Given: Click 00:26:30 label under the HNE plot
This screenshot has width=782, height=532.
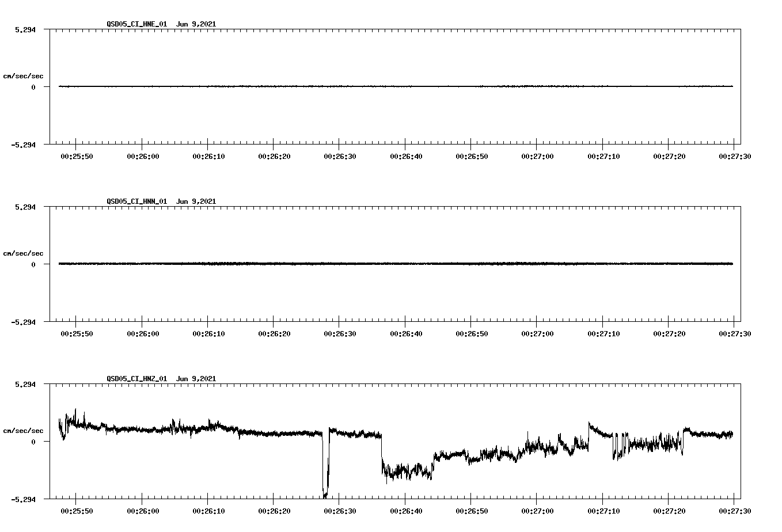Looking at the screenshot, I should 340,157.
